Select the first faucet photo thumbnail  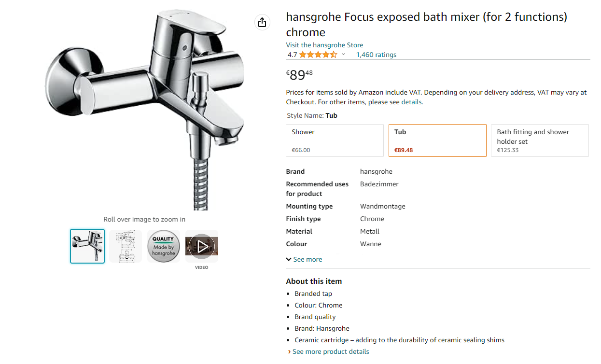(x=87, y=246)
